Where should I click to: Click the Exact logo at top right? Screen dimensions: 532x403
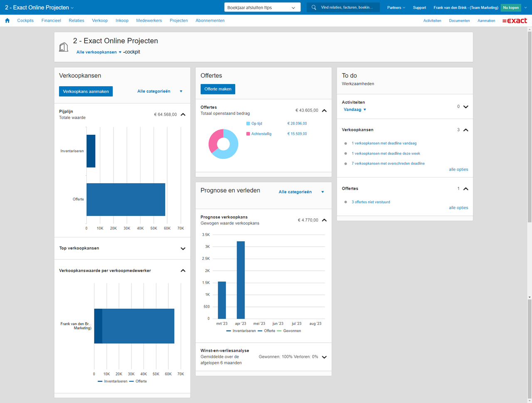pyautogui.click(x=515, y=20)
